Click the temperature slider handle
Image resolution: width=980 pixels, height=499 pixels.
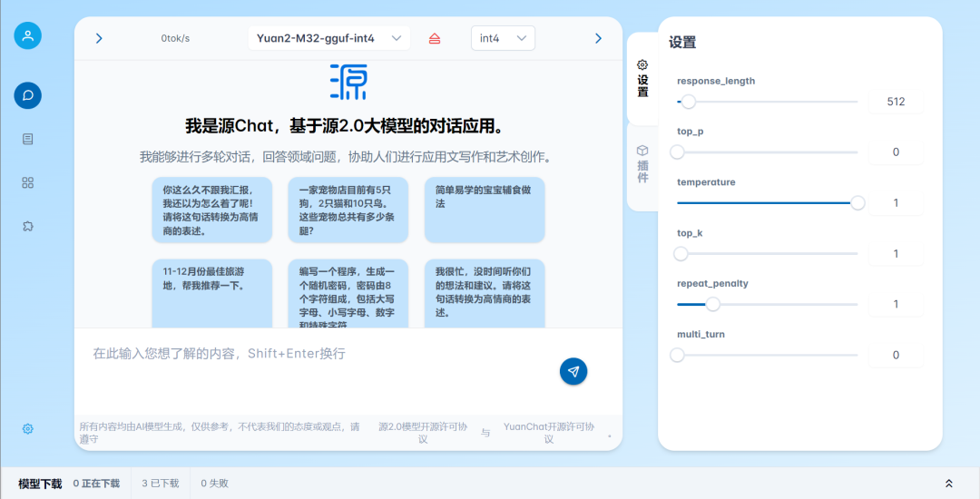857,202
